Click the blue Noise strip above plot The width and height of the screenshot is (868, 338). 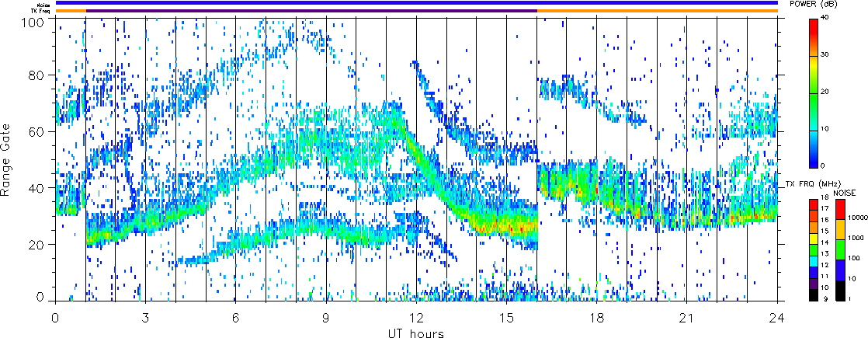click(x=417, y=3)
